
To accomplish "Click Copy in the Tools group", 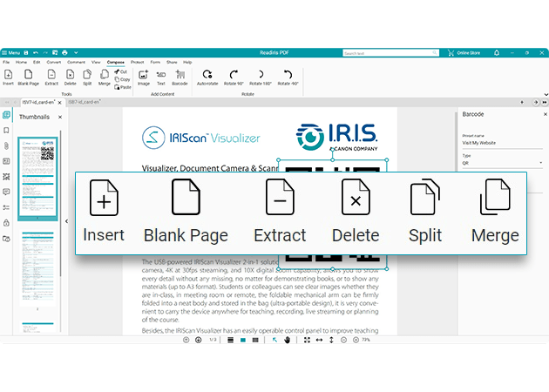I will click(122, 79).
